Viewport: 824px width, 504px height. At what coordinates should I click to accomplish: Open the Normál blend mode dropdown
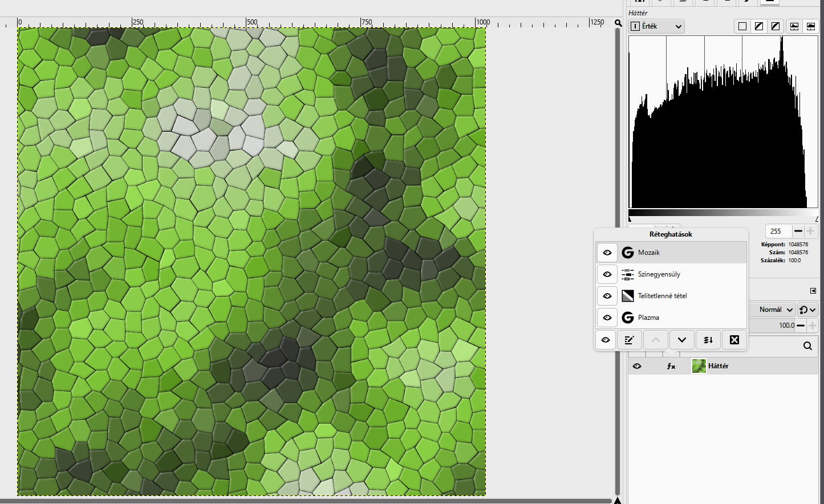click(x=772, y=310)
